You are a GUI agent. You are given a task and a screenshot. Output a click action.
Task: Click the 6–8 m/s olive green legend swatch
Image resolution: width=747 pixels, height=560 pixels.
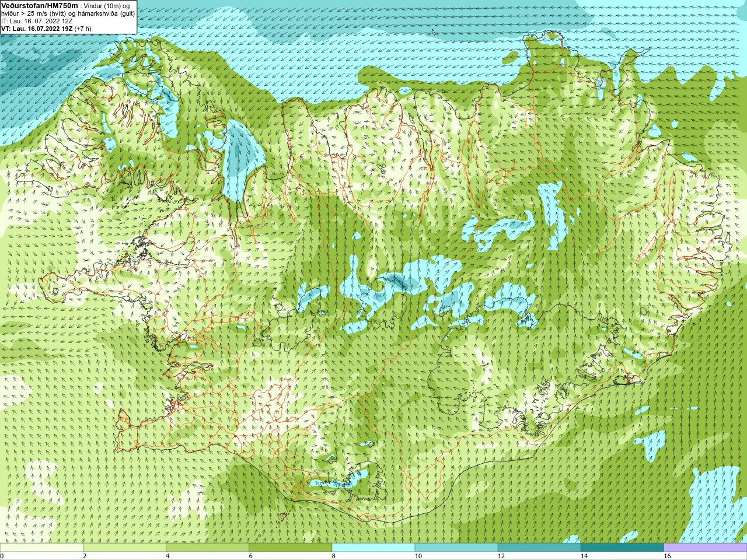click(x=291, y=548)
